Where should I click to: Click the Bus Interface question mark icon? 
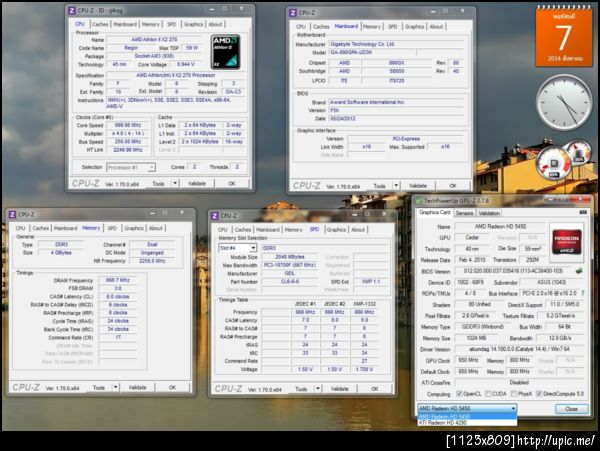coord(583,293)
